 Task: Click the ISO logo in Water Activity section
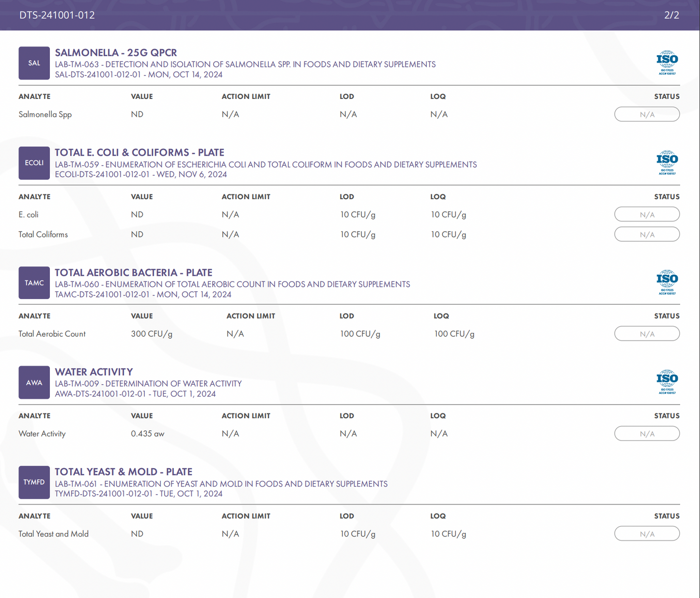(667, 382)
